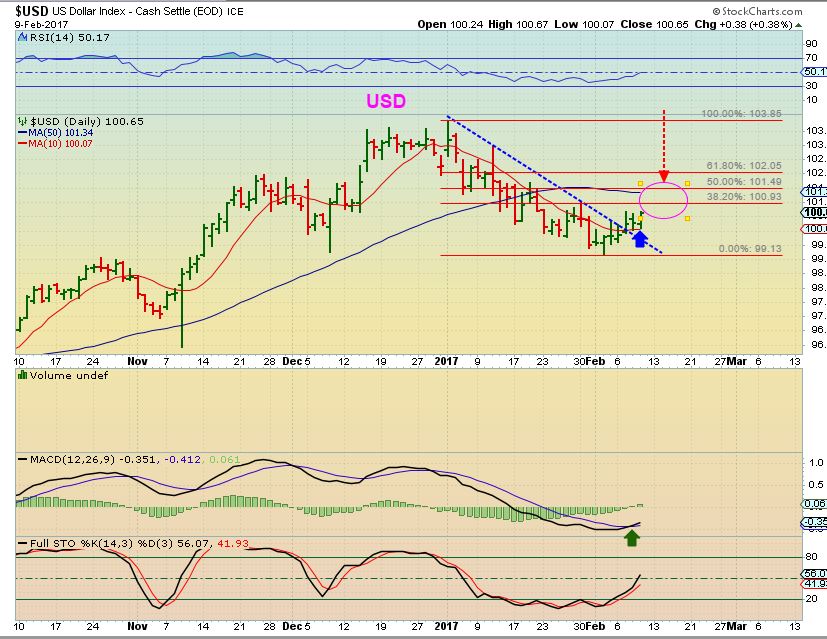Select the $USD (Daily) 100.65 legend entry
The image size is (827, 639).
[86, 121]
